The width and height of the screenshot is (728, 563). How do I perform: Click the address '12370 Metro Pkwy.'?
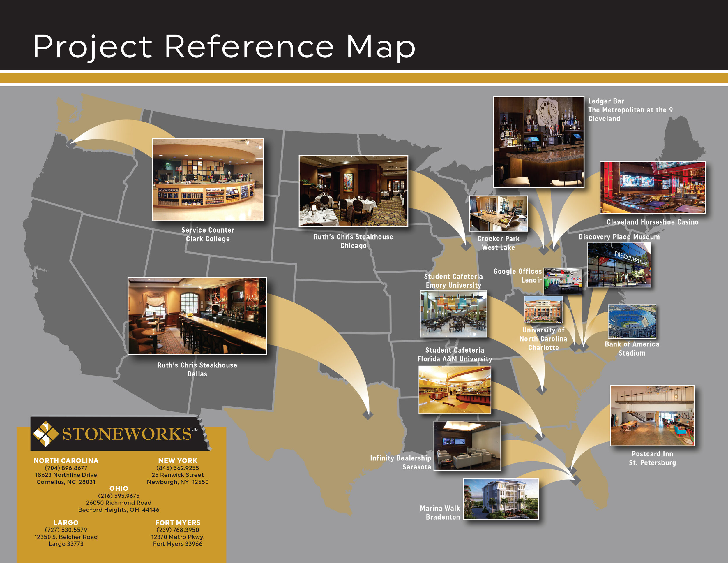click(178, 537)
